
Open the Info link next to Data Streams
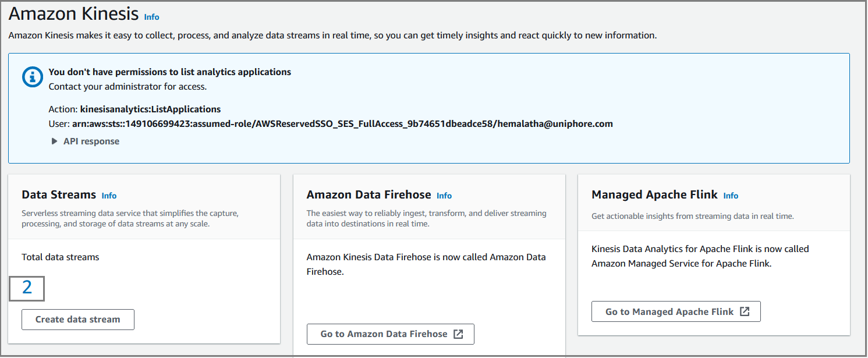pyautogui.click(x=109, y=196)
